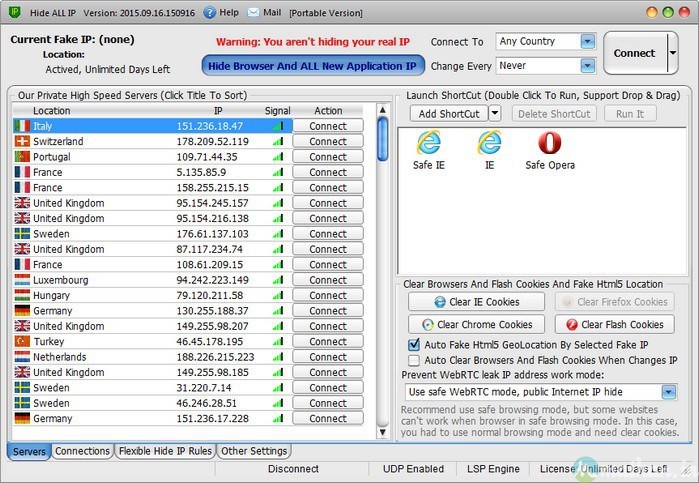This screenshot has height=483, width=699.
Task: Expand the main Connect button arrow
Action: 673,53
